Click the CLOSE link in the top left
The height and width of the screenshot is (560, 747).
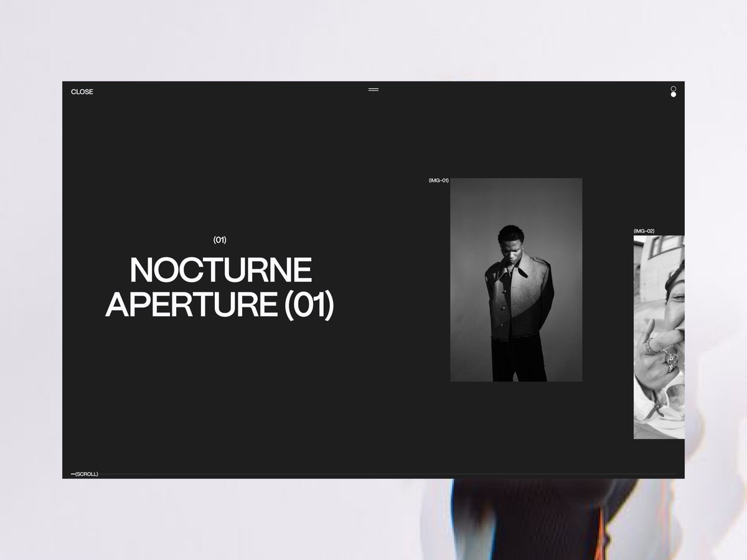[x=82, y=91]
